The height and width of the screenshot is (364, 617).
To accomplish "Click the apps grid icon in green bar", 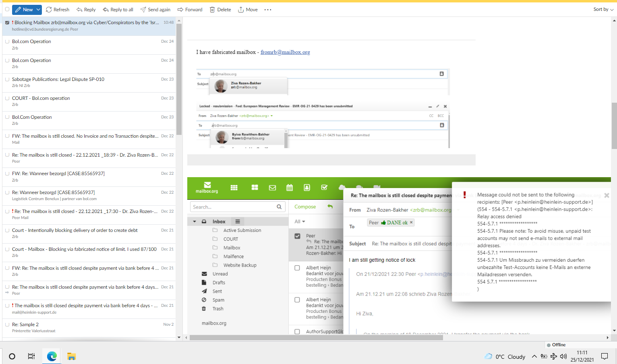I will coord(234,188).
